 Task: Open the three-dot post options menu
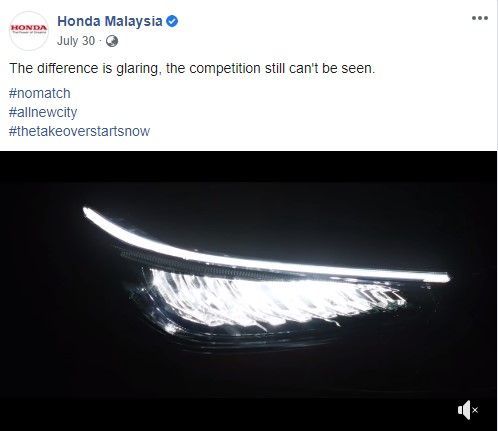pyautogui.click(x=480, y=18)
